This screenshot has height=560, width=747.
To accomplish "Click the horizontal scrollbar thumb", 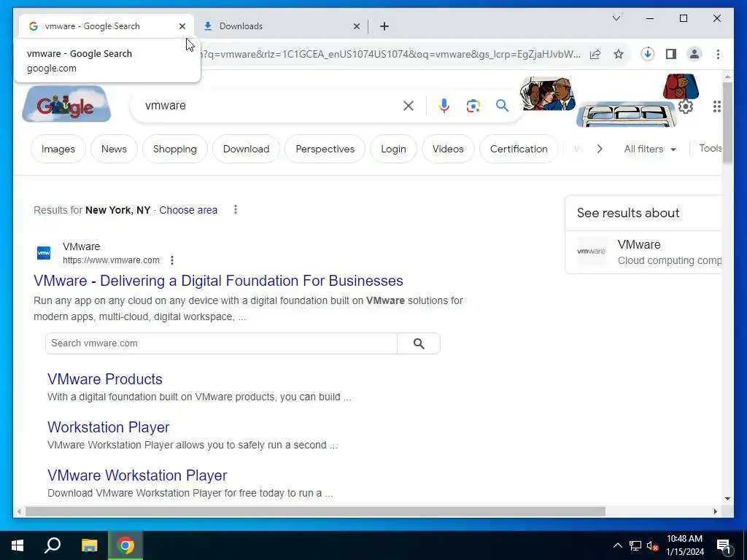I will pyautogui.click(x=315, y=511).
